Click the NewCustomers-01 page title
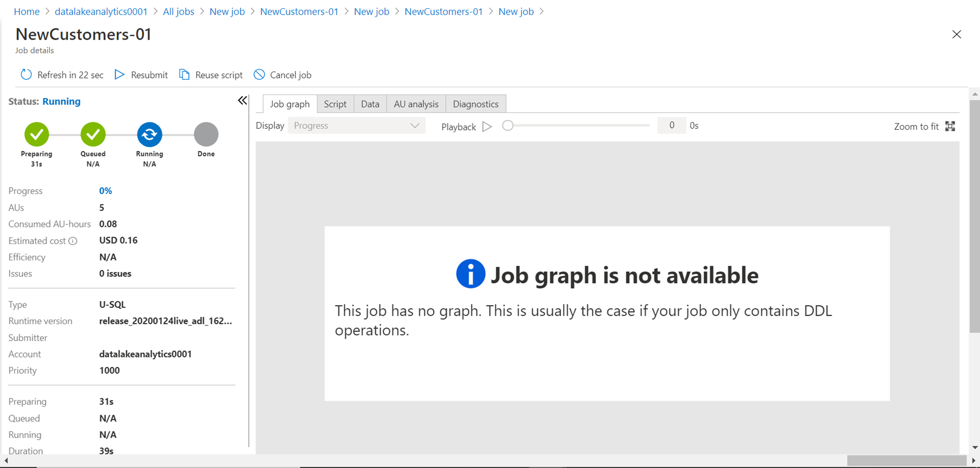 [83, 34]
